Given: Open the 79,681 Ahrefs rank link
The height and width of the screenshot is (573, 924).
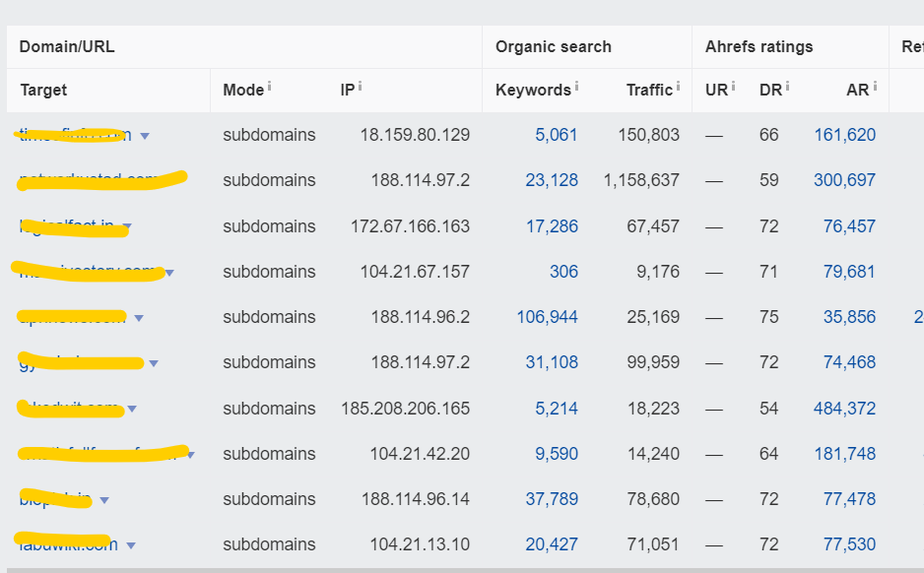Looking at the screenshot, I should click(849, 272).
